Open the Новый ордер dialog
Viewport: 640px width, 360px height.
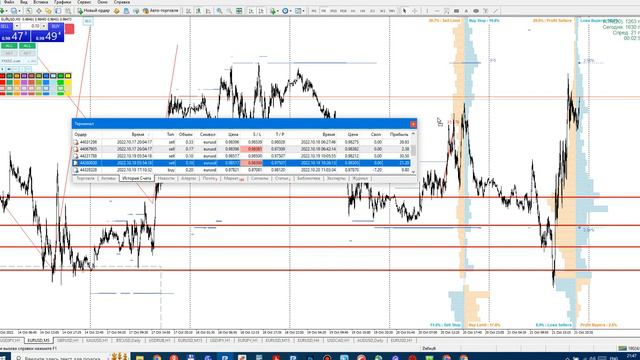pyautogui.click(x=94, y=11)
